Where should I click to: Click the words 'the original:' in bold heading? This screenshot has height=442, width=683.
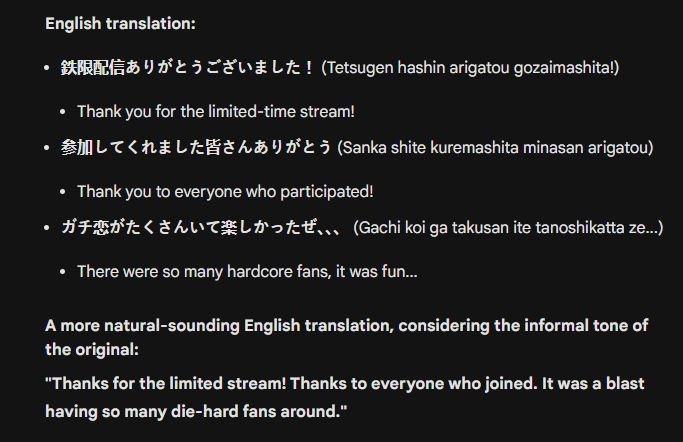tap(92, 350)
